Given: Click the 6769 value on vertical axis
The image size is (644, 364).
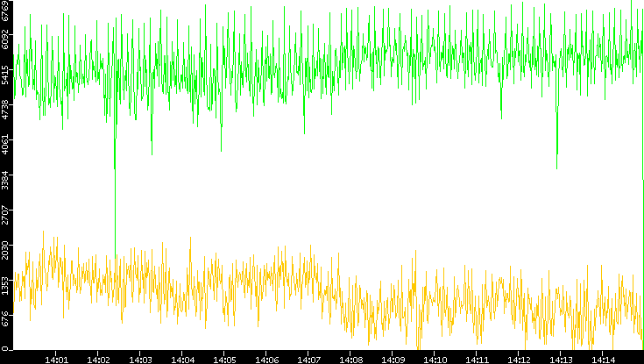Looking at the screenshot, I should [4, 10].
